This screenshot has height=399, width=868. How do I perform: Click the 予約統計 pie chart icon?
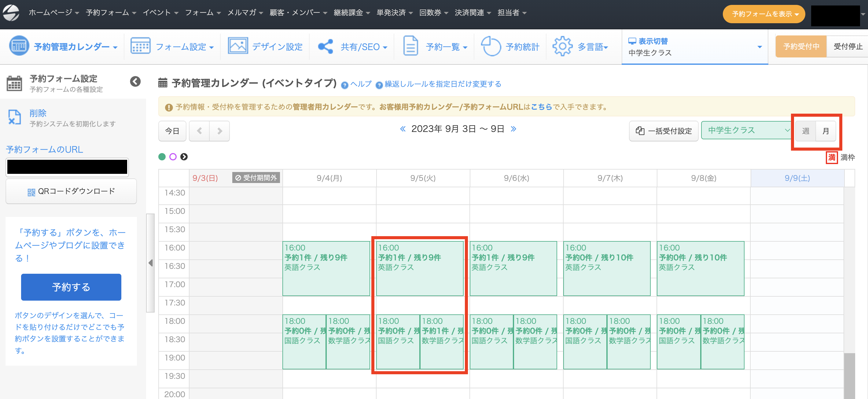[491, 46]
